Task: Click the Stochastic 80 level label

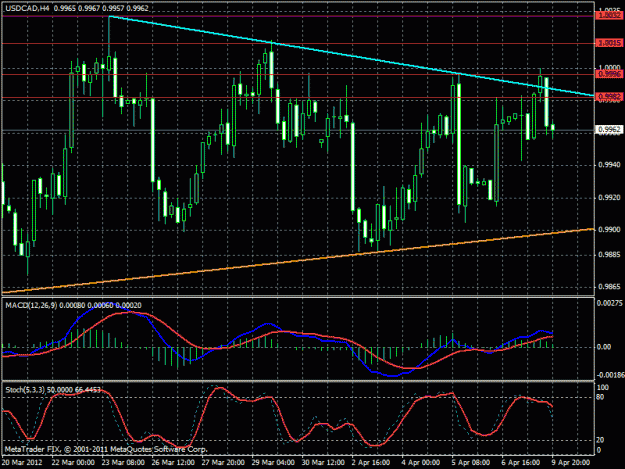Action: click(x=601, y=397)
